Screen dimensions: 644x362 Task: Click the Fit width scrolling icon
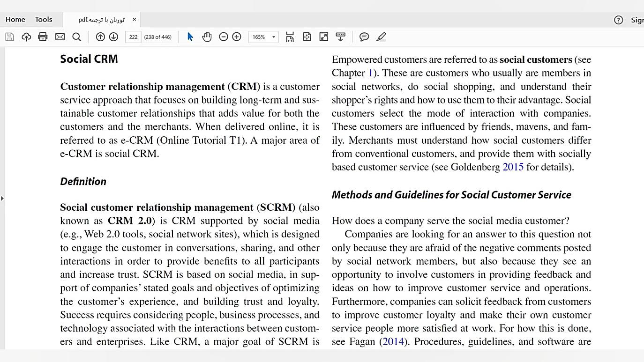290,37
